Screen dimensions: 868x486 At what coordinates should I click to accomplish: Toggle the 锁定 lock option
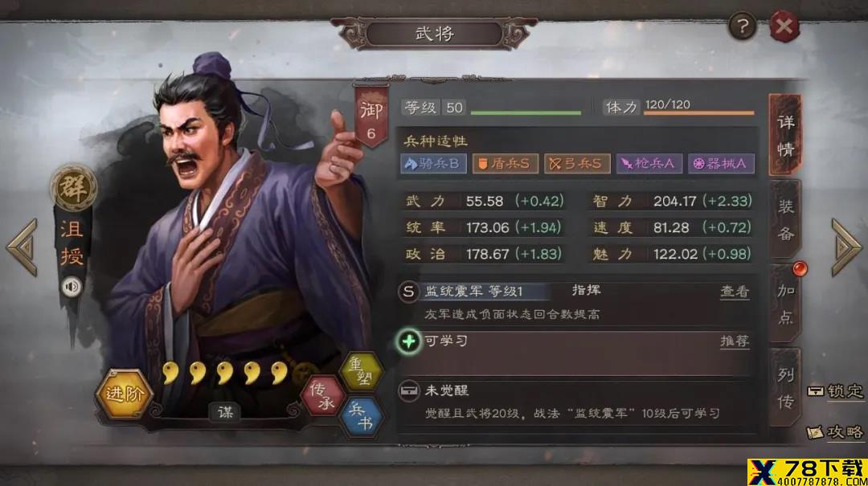pyautogui.click(x=835, y=391)
